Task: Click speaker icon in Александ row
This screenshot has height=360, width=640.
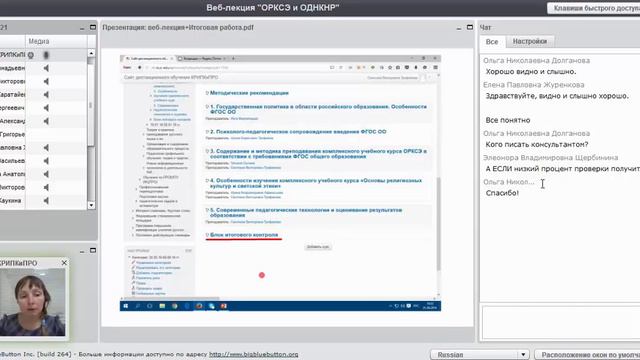Action: (x=46, y=121)
